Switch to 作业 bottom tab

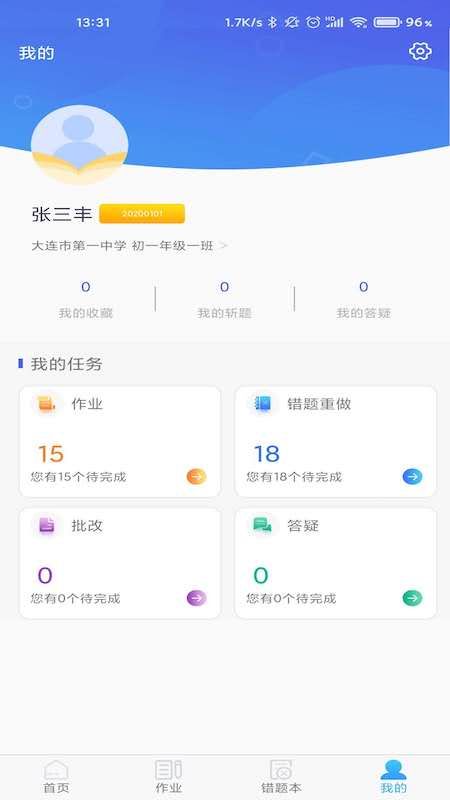[x=169, y=777]
